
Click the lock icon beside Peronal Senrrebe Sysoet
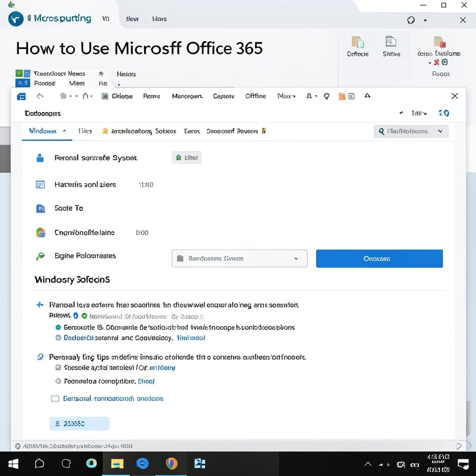click(x=40, y=158)
